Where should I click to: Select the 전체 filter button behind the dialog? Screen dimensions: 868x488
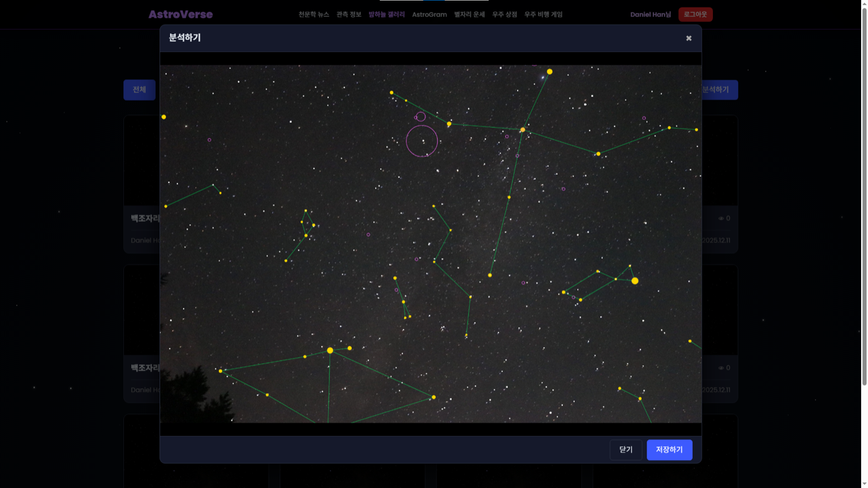[139, 90]
